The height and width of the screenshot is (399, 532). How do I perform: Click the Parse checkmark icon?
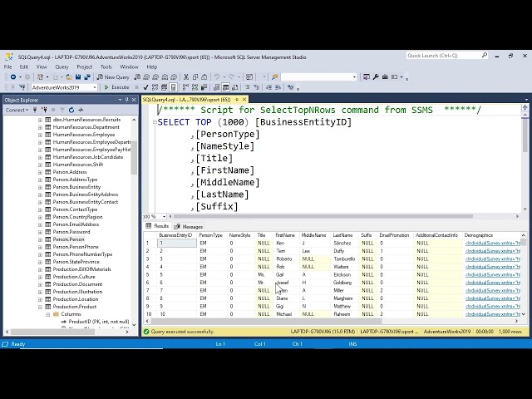coord(146,87)
